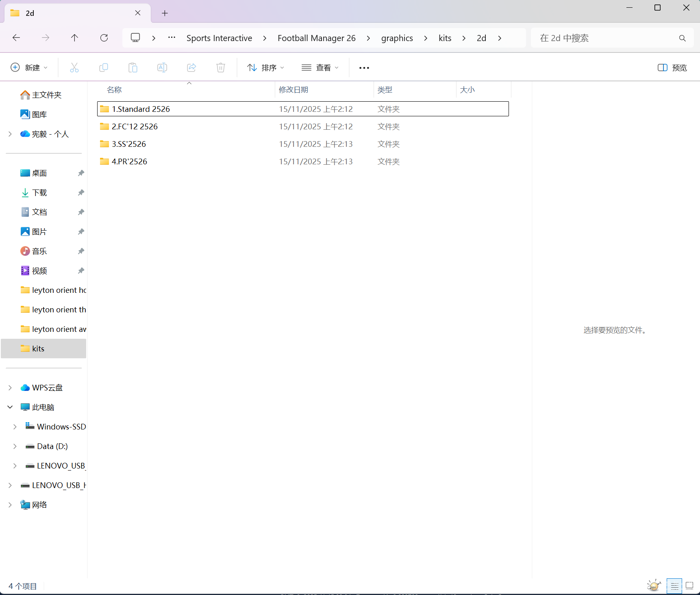Screen dimensions: 700x595
Task: Click the Paste clipboard icon
Action: coord(133,68)
